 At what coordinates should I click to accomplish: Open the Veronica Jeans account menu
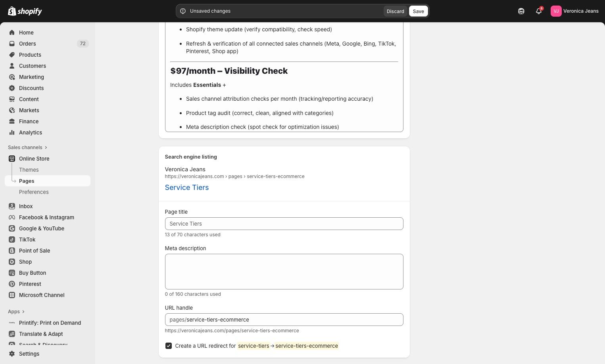pyautogui.click(x=574, y=11)
